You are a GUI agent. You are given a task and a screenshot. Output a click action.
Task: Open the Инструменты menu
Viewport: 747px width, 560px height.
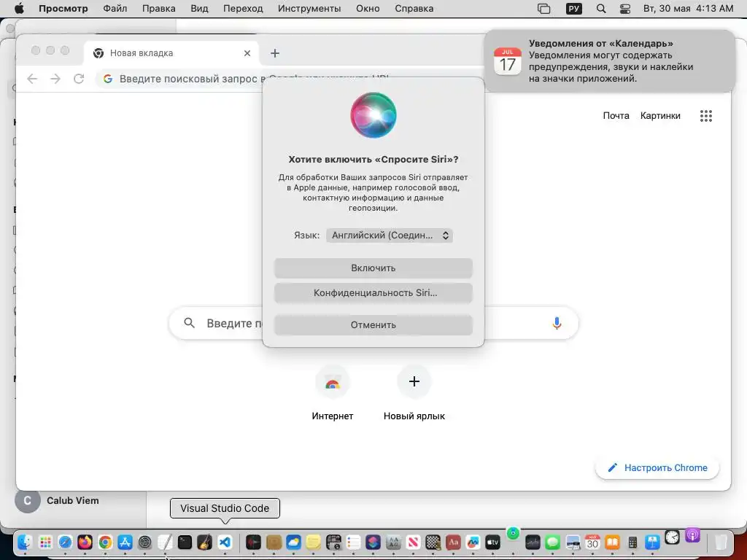coord(309,9)
